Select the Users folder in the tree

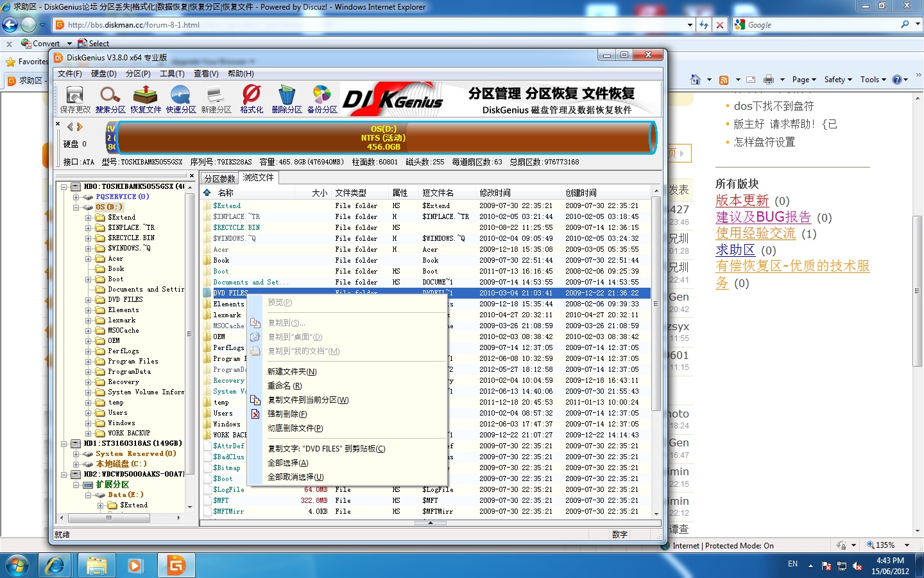(117, 412)
